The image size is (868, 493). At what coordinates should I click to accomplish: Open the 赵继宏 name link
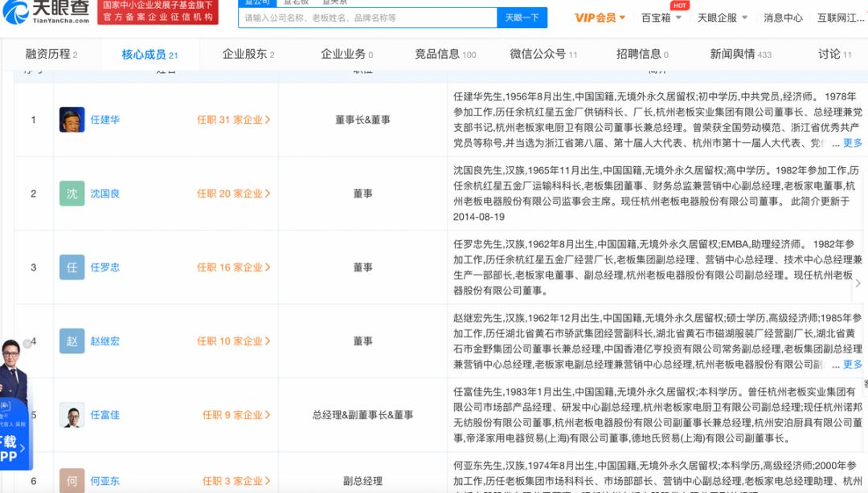pos(104,340)
